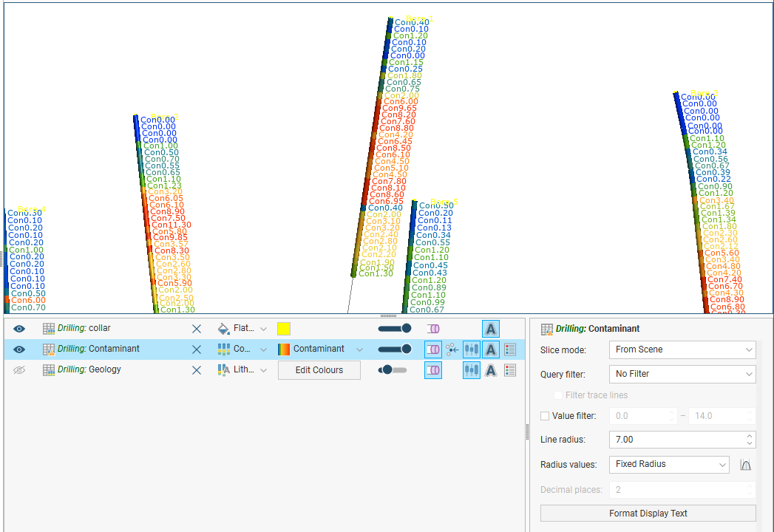
Task: Show the hidden Drilling: Geology layer
Action: [19, 370]
